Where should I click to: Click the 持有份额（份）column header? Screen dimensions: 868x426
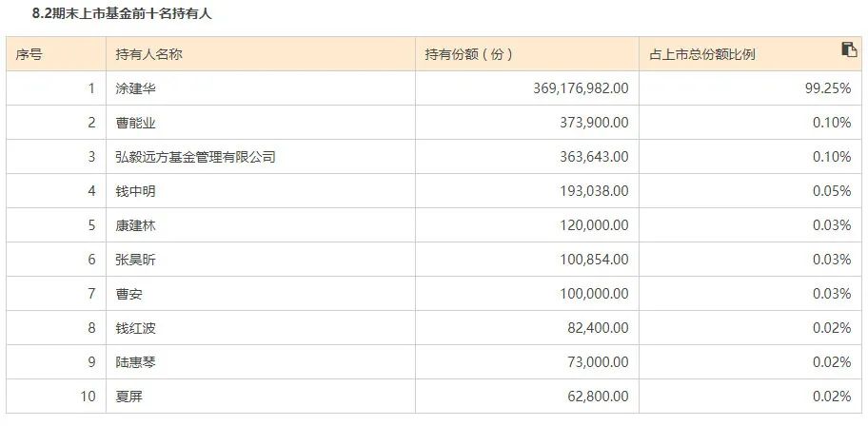pos(527,54)
